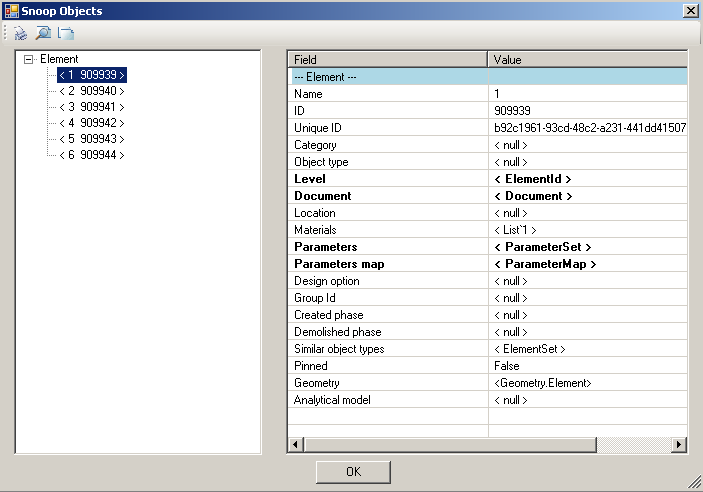Image resolution: width=703 pixels, height=492 pixels.
Task: Click the Demolished phase field cell
Action: 388,332
